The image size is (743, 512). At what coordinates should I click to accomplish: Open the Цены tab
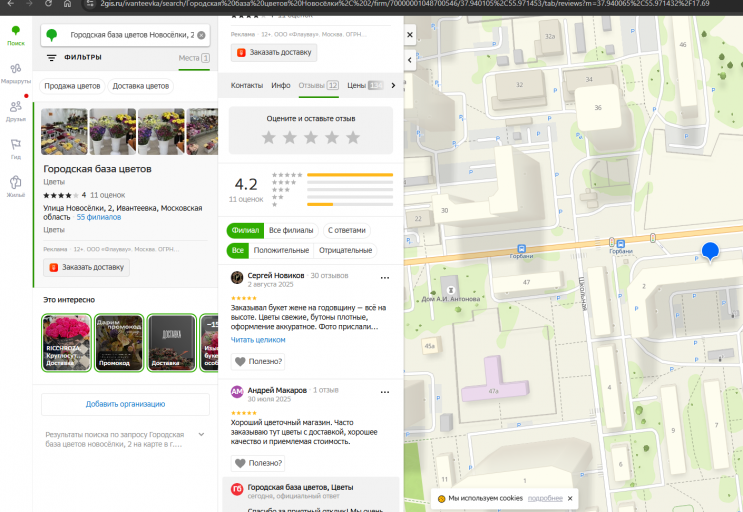coord(365,86)
